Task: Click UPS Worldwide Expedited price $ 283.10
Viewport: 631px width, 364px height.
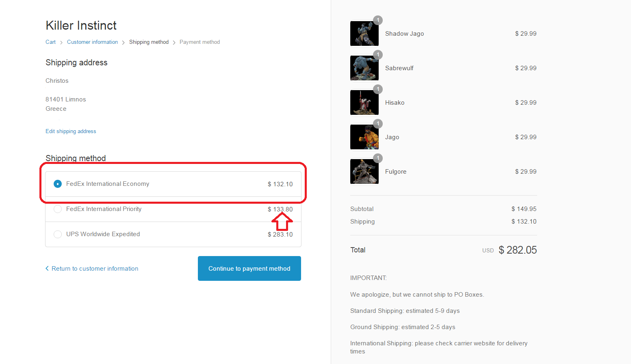Action: (x=280, y=235)
